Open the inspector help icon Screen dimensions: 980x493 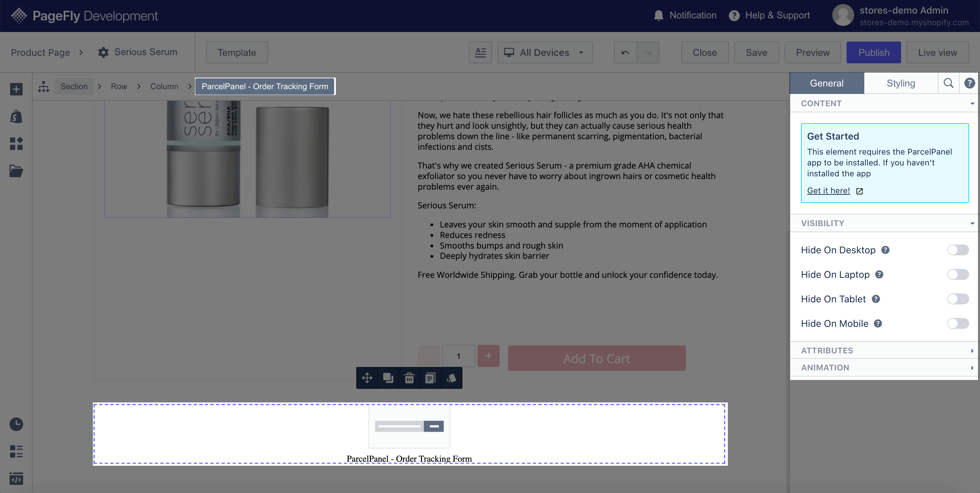(969, 83)
